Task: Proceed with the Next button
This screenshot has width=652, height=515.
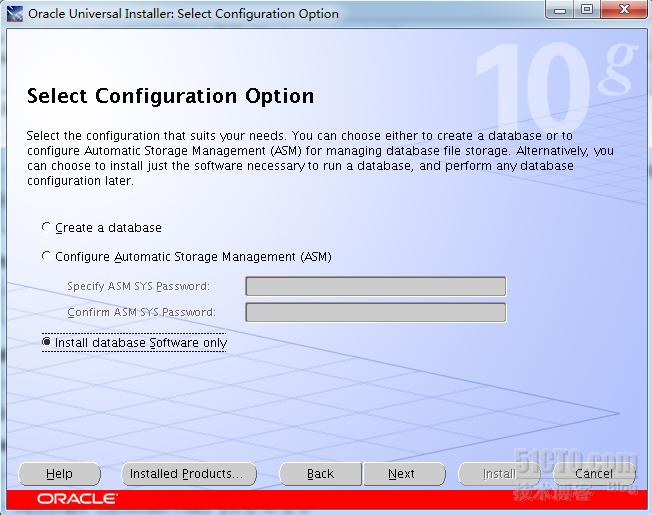Action: point(404,474)
